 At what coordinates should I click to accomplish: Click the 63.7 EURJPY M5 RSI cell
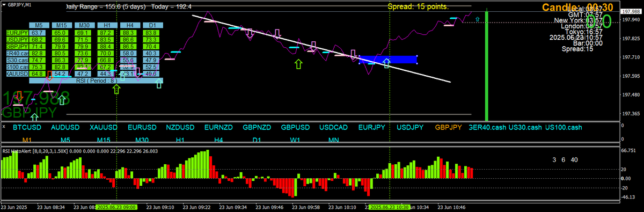pos(38,33)
